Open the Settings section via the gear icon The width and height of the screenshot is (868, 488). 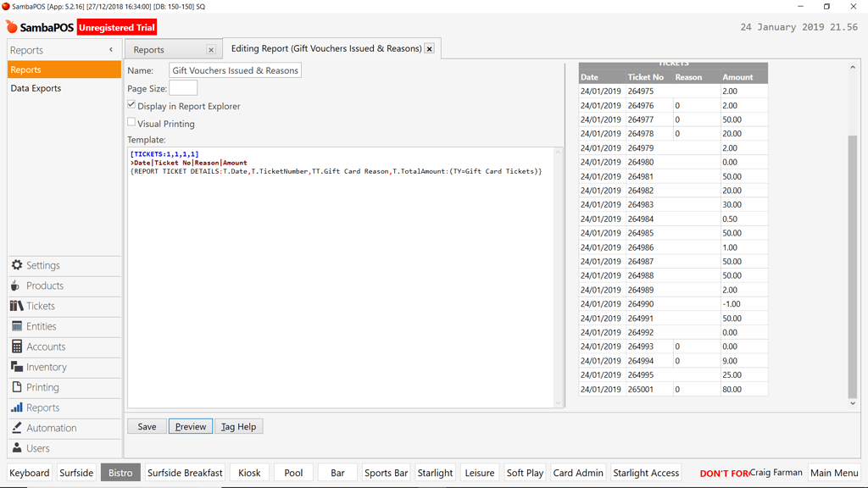tap(15, 265)
